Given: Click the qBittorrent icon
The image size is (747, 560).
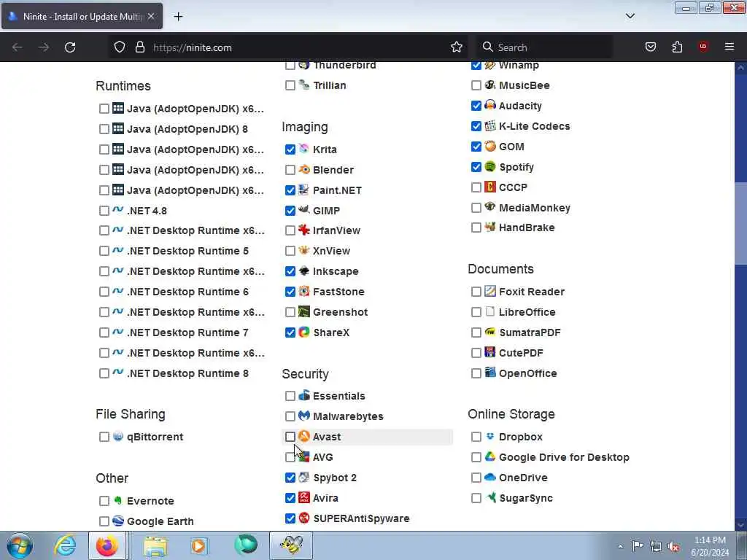Looking at the screenshot, I should [118, 436].
